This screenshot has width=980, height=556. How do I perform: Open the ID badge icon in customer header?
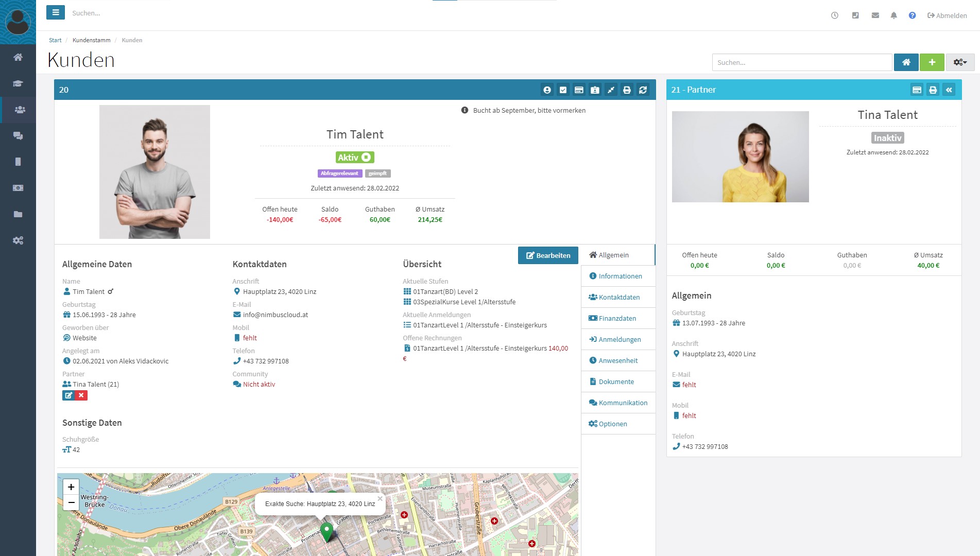[595, 90]
